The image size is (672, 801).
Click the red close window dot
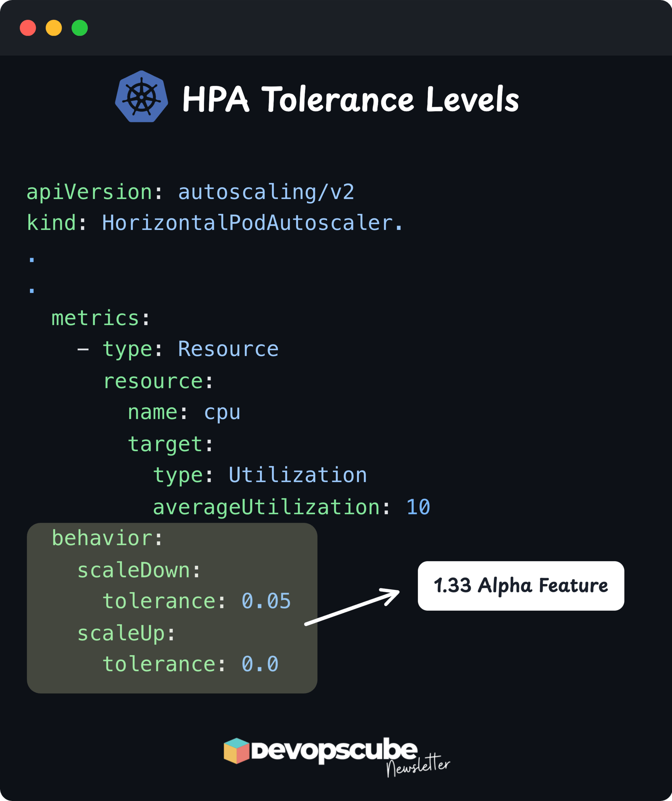coord(28,28)
